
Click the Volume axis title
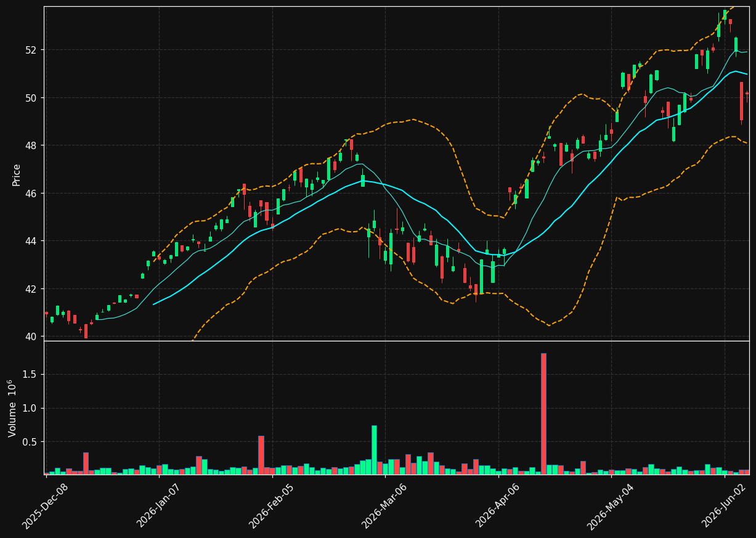(x=12, y=408)
